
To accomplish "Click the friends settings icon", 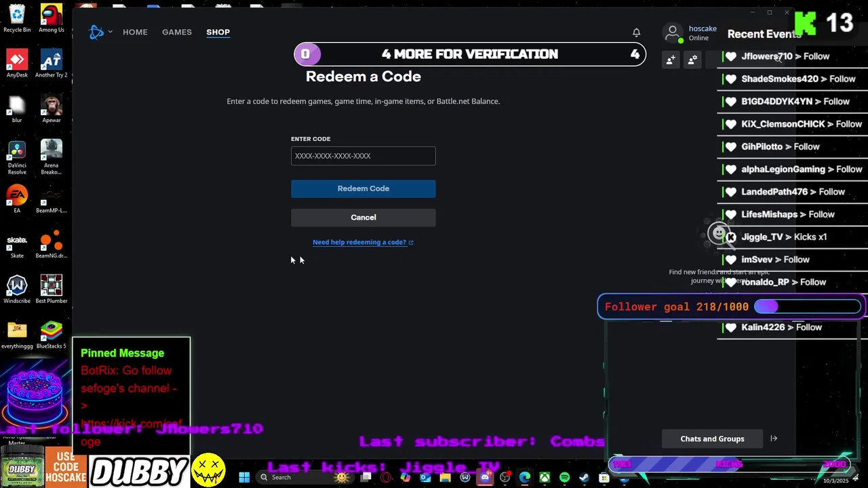I will click(x=692, y=60).
